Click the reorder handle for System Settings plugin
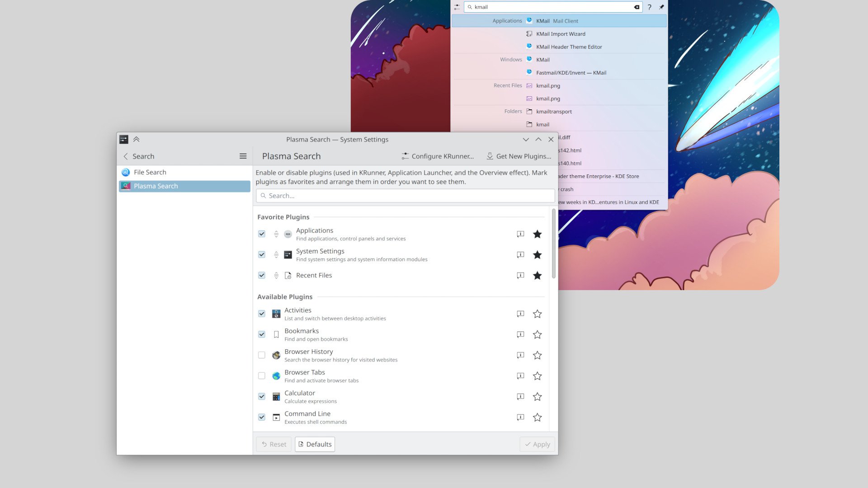The width and height of the screenshot is (868, 488). (x=276, y=255)
